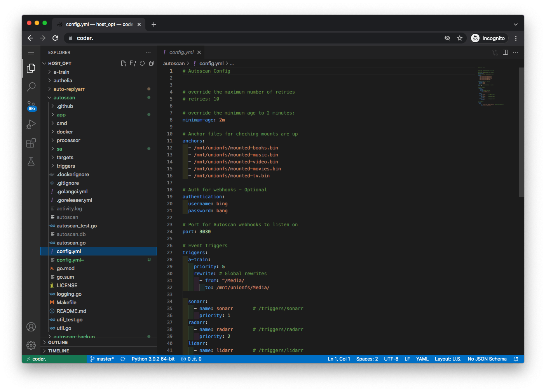Toggle the hamburger application menu
This screenshot has height=392, width=546.
tap(31, 52)
